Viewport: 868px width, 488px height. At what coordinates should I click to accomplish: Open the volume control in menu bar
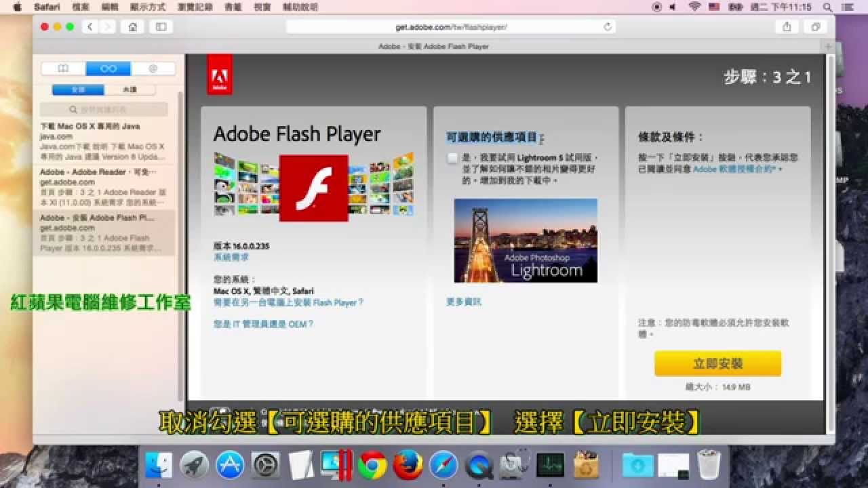[x=673, y=7]
